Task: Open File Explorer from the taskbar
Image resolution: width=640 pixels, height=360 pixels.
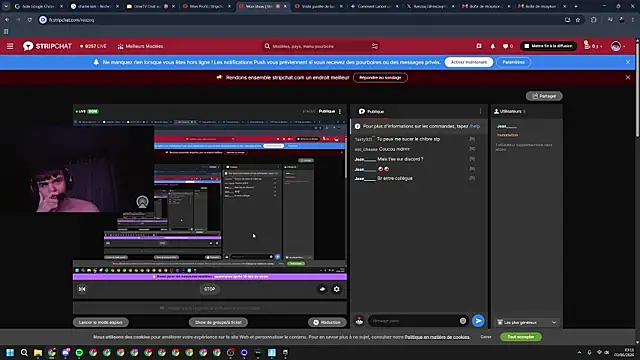Action: click(38, 353)
